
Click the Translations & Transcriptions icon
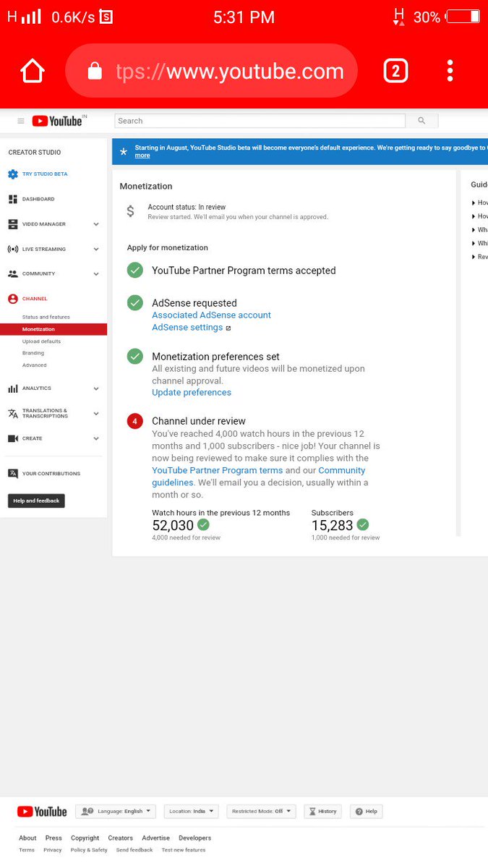tap(13, 414)
